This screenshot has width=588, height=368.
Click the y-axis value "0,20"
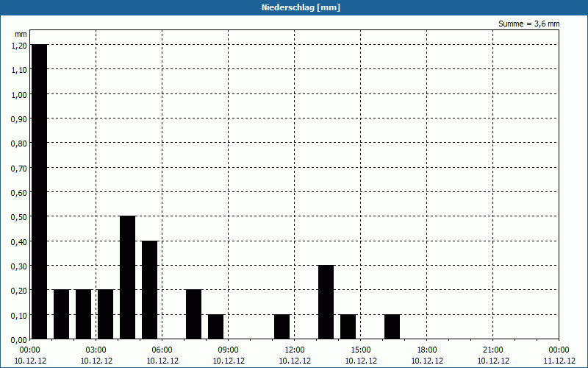pos(19,291)
